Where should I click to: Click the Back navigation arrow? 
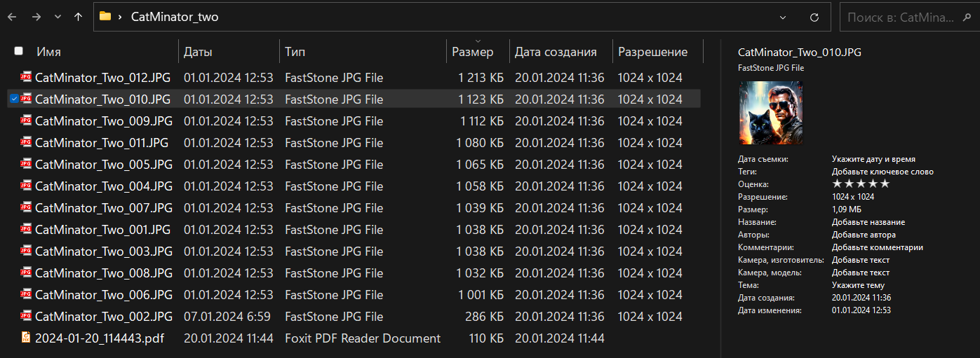pos(12,17)
